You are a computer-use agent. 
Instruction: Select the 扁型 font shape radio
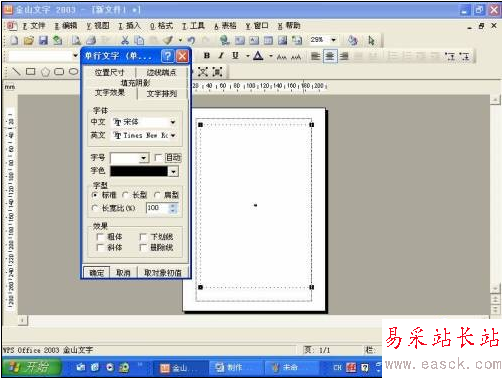[157, 195]
